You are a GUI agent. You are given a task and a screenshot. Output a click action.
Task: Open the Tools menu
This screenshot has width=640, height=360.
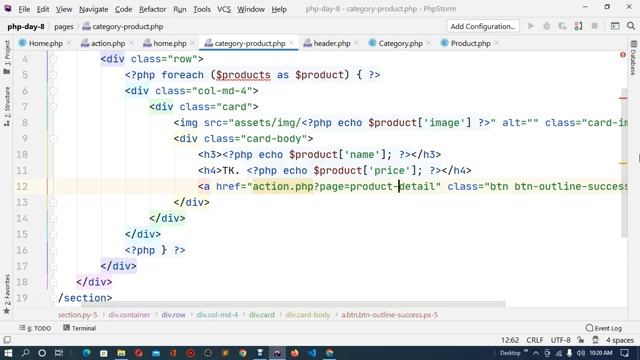click(202, 9)
